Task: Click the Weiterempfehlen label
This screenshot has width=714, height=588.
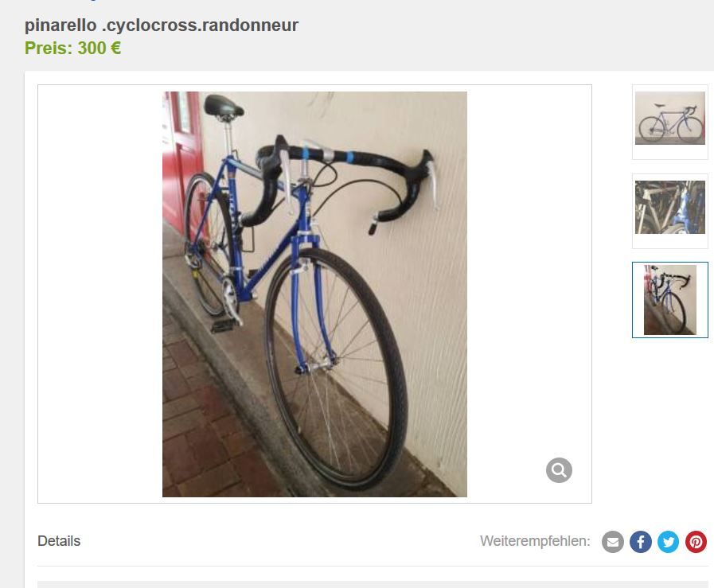Action: click(535, 541)
